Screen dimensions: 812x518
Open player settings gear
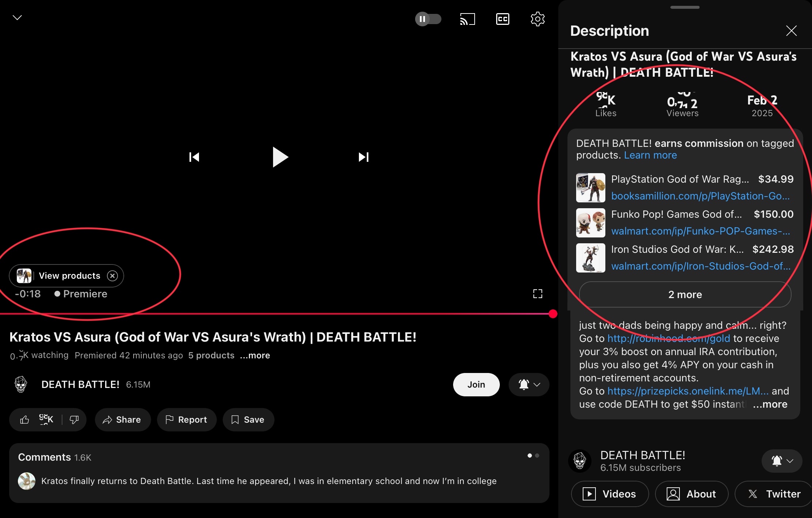tap(537, 19)
